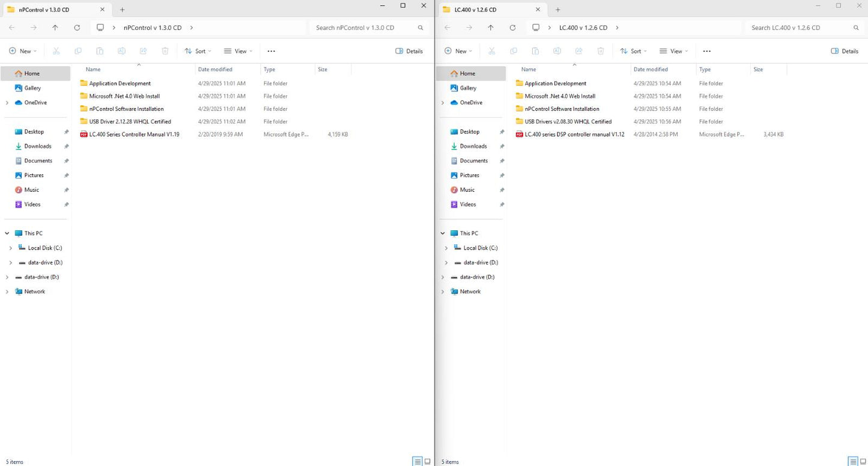The height and width of the screenshot is (466, 868).
Task: Open View dropdown in nPControl window
Action: tap(238, 51)
